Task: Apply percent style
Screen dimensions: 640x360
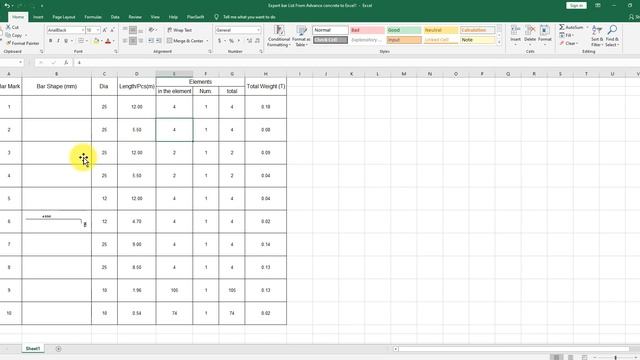Action: [231, 41]
